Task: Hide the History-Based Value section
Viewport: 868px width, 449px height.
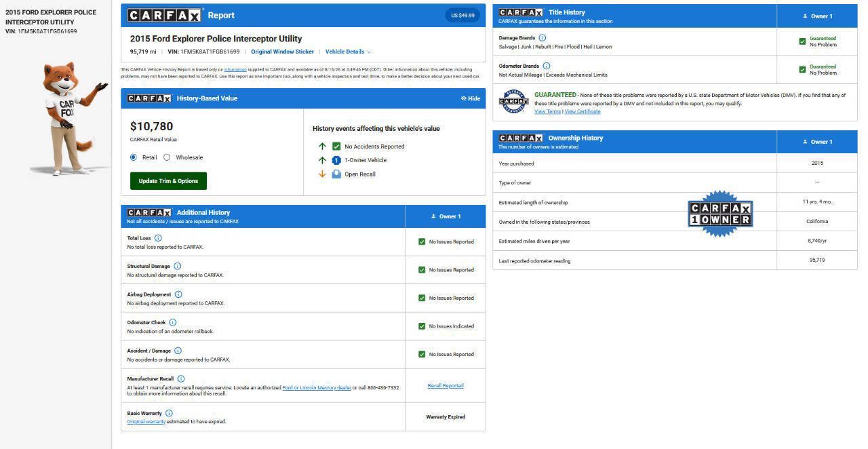Action: pos(470,98)
